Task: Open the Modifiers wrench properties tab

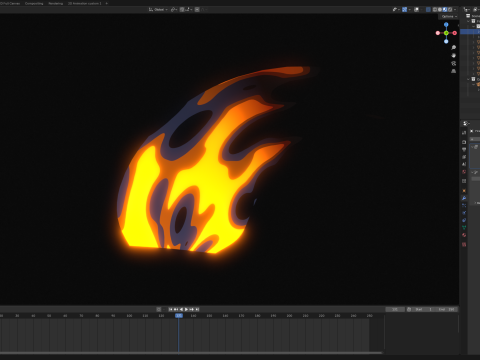Action: pos(464,198)
